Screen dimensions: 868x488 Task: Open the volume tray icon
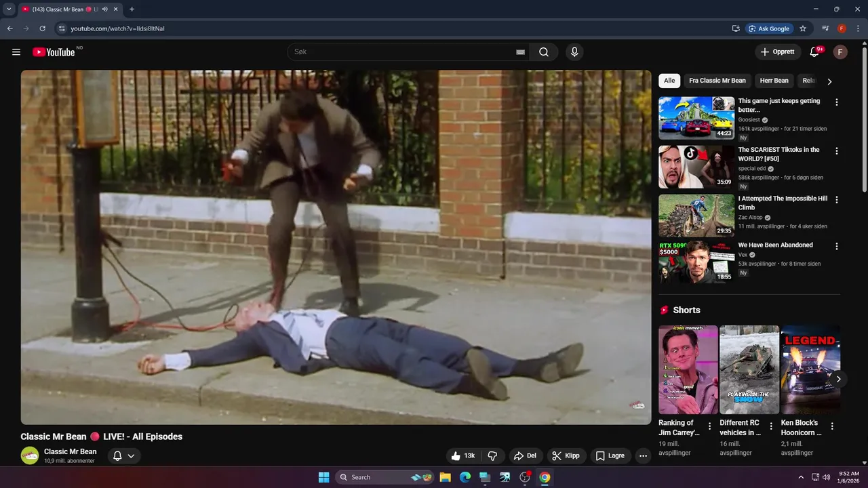[x=826, y=477]
